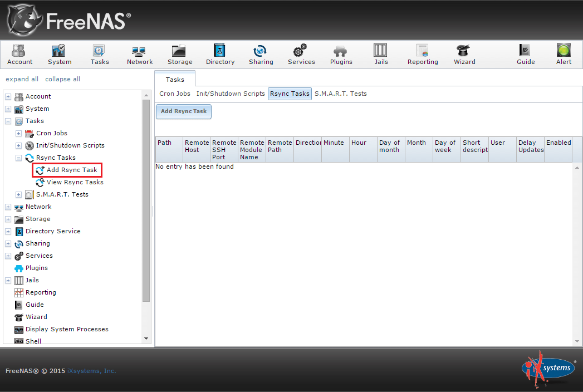Expand the Account tree node
The height and width of the screenshot is (392, 583).
[8, 96]
